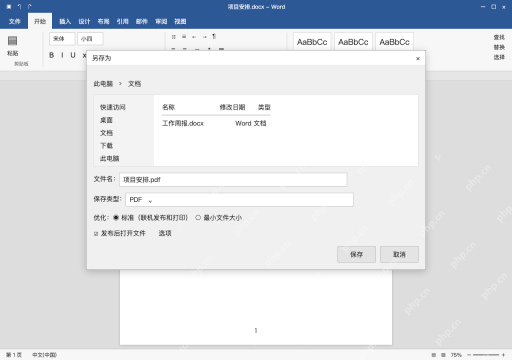Click 查找 in the Word ribbon
Image resolution: width=512 pixels, height=360 pixels.
tap(499, 37)
